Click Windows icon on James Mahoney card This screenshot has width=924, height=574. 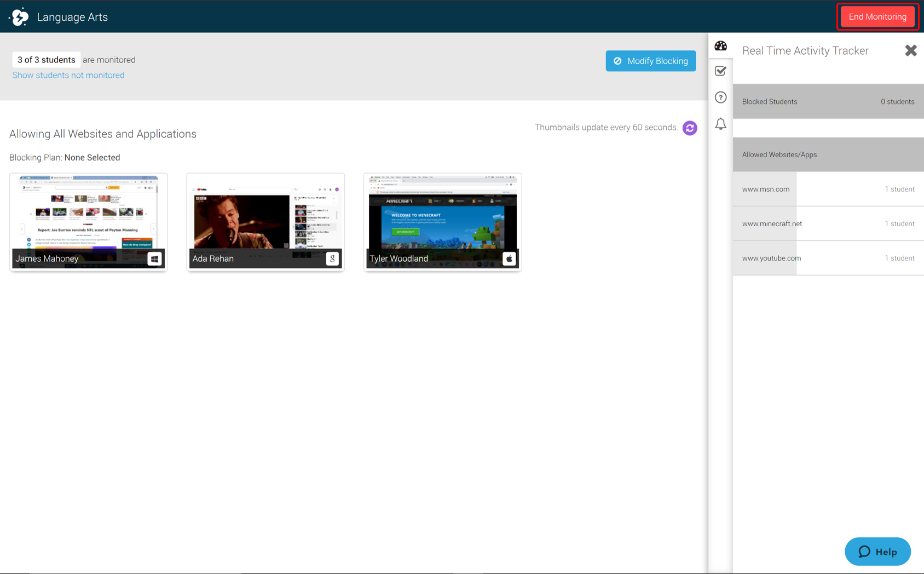point(154,259)
